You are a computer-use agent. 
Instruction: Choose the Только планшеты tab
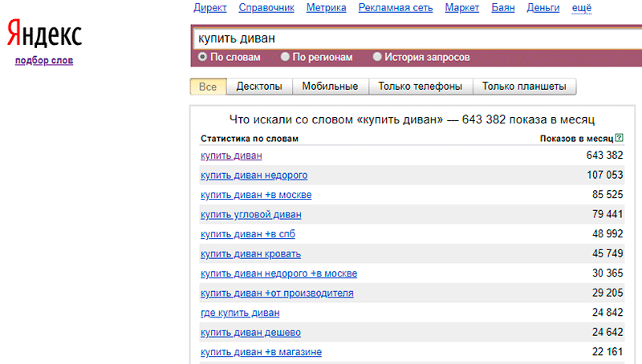[x=524, y=87]
